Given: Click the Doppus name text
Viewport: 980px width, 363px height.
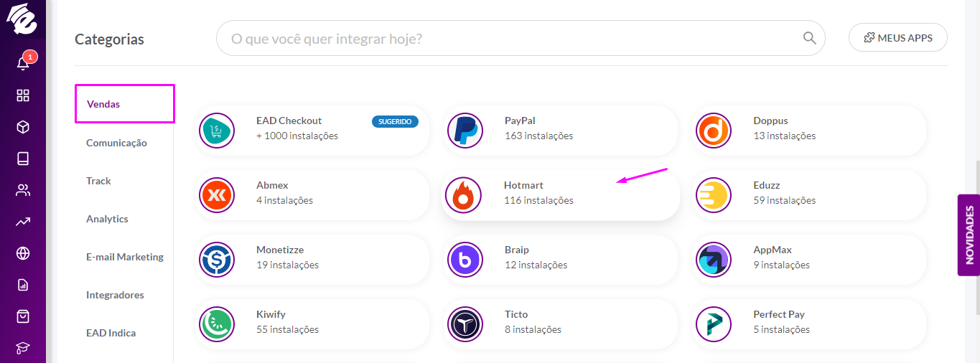Looking at the screenshot, I should pos(770,121).
